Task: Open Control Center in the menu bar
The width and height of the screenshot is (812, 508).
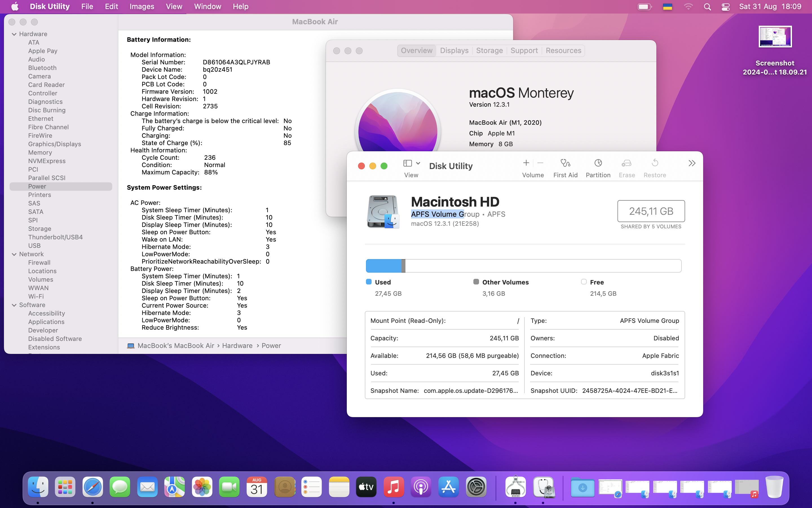Action: tap(725, 7)
